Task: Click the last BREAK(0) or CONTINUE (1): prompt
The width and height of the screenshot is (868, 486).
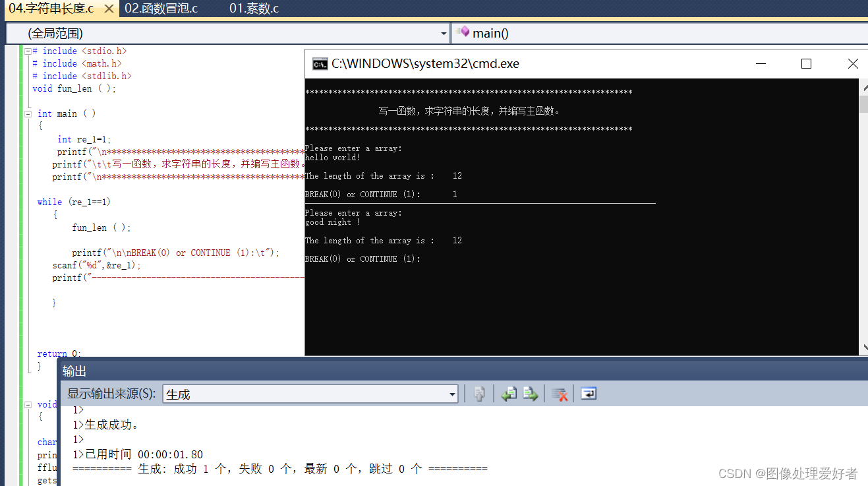Action: [363, 259]
